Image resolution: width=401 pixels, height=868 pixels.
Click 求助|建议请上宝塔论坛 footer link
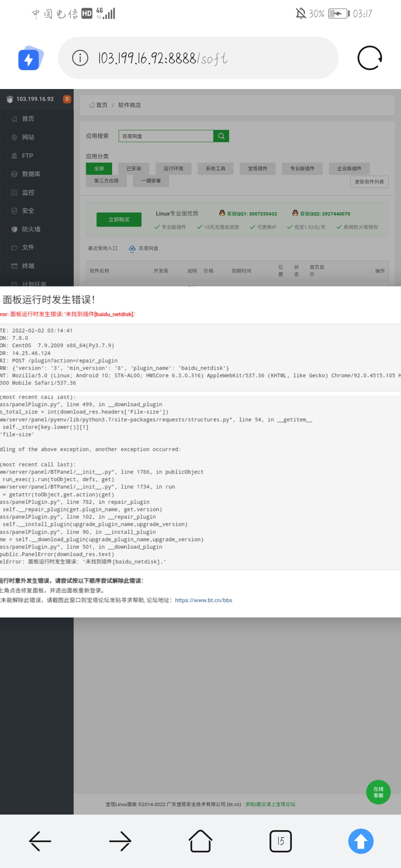270,804
